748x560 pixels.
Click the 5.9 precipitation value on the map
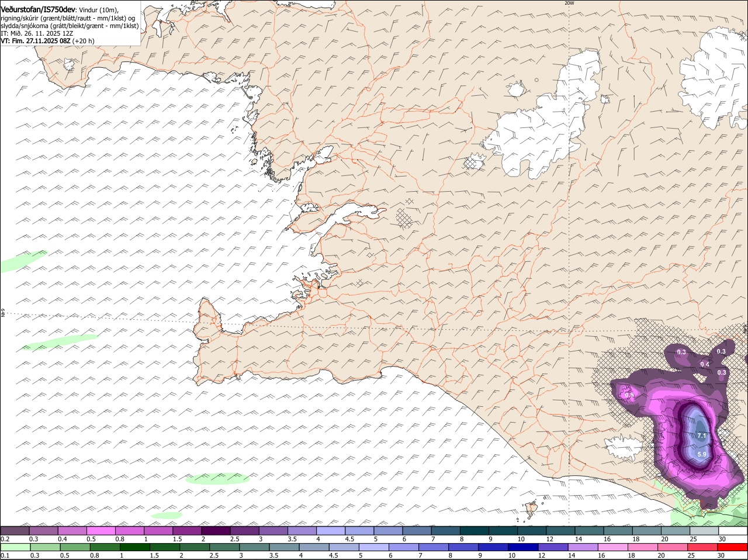(702, 454)
